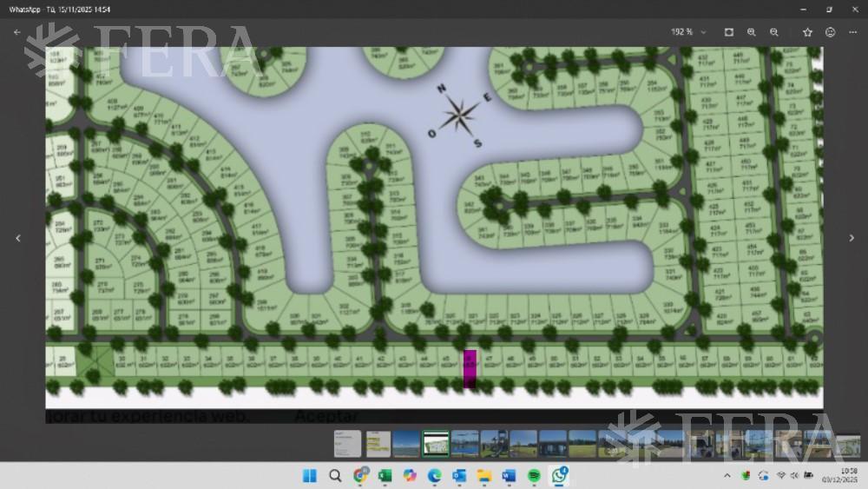The width and height of the screenshot is (868, 489).
Task: Open Outlook from the taskbar
Action: coord(459,476)
